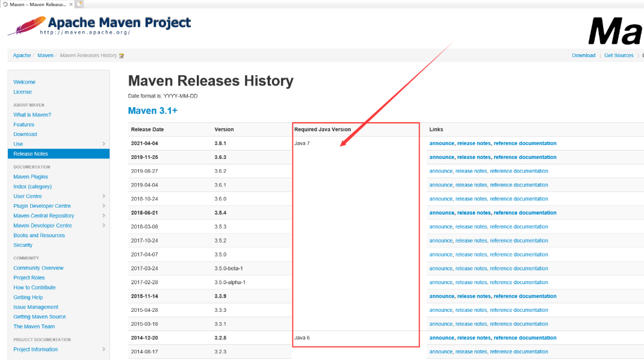Click the Apache Maven Project title banner
Viewport: 644px width, 360px height.
click(x=120, y=22)
